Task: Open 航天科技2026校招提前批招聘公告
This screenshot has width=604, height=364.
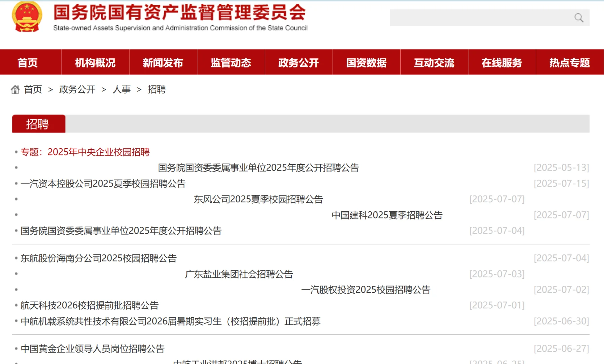Action: tap(90, 305)
